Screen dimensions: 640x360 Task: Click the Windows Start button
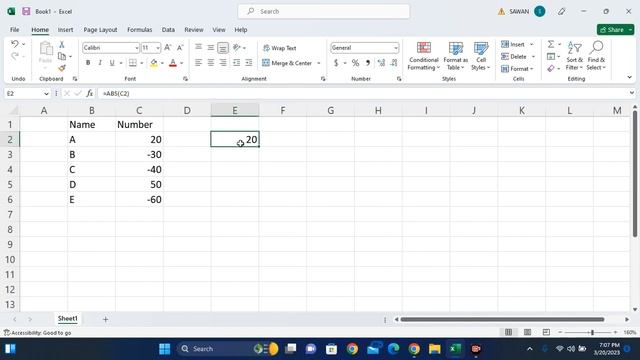click(x=164, y=349)
